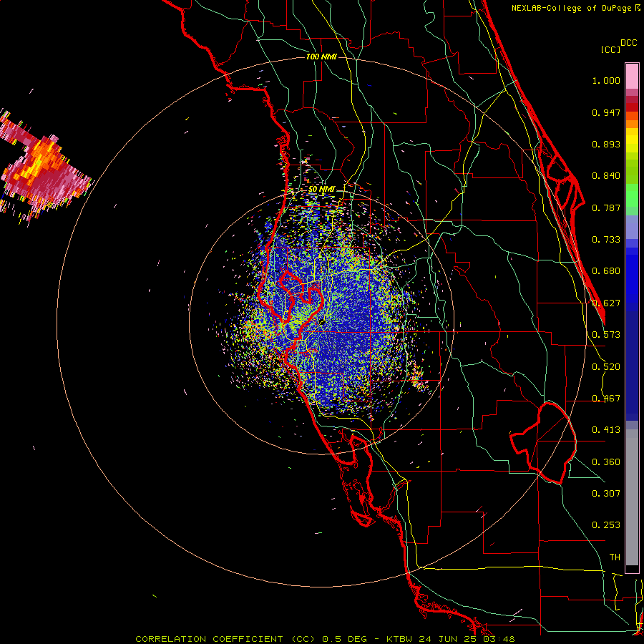Click the 0.307 scale value
644x644 pixels.
[x=606, y=494]
